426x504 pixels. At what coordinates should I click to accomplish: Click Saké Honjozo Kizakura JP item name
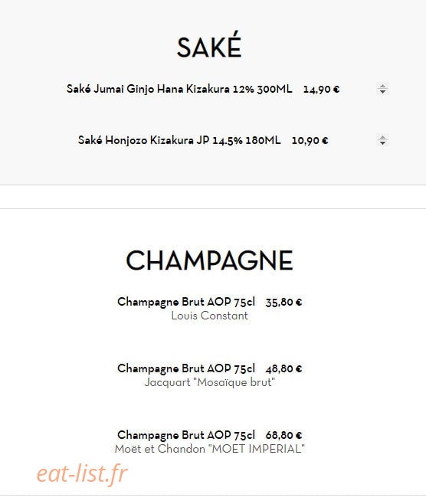179,140
